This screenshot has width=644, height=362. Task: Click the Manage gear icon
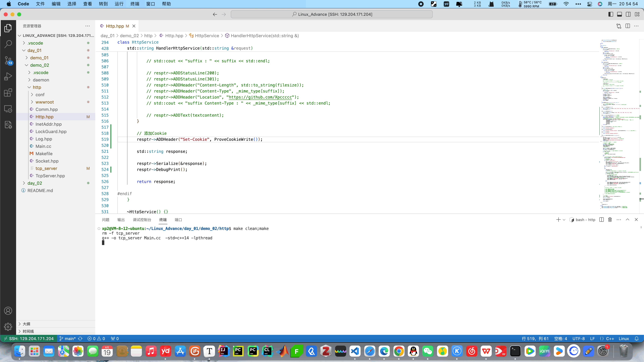(x=8, y=326)
